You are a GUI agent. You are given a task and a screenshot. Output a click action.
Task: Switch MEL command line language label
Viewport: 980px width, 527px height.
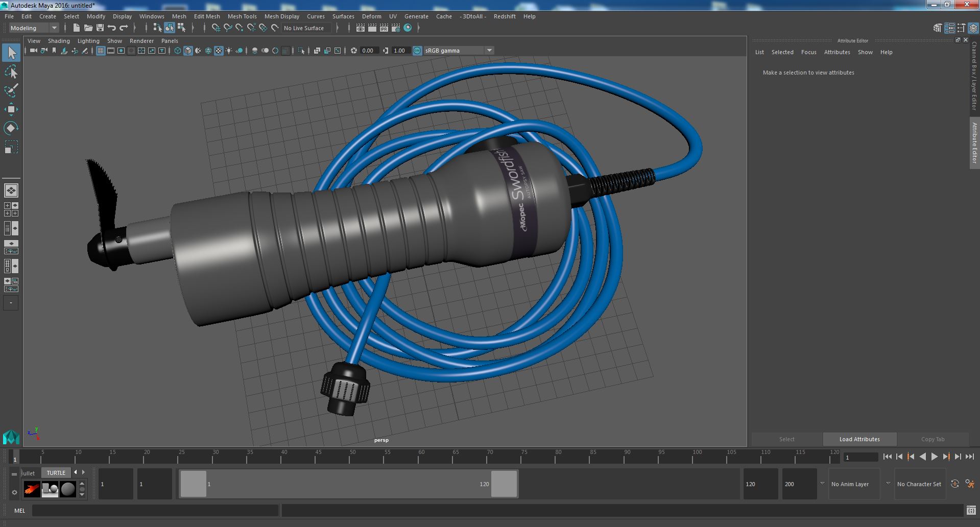click(19, 511)
